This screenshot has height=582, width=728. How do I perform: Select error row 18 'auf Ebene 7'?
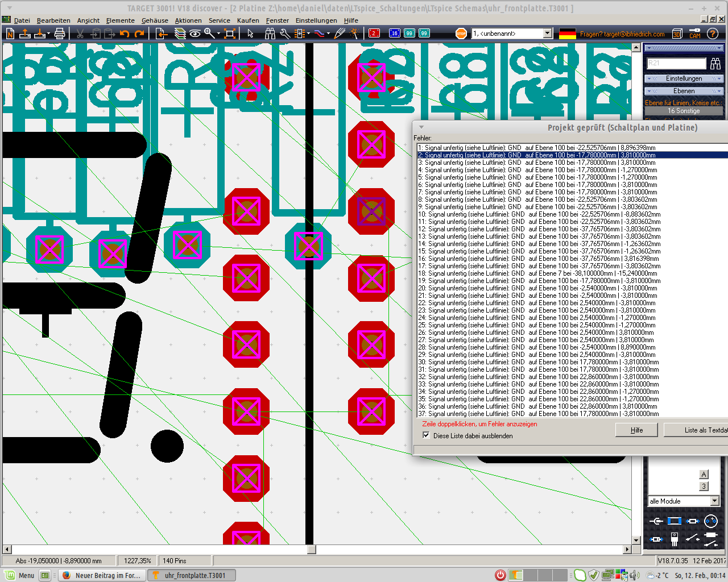point(573,273)
